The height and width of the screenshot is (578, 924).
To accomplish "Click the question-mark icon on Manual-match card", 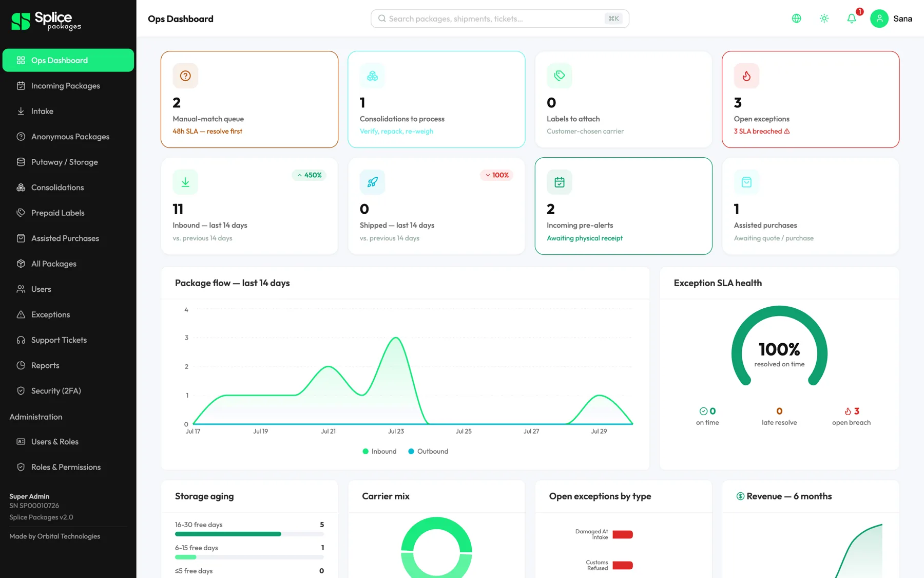I will pos(185,76).
